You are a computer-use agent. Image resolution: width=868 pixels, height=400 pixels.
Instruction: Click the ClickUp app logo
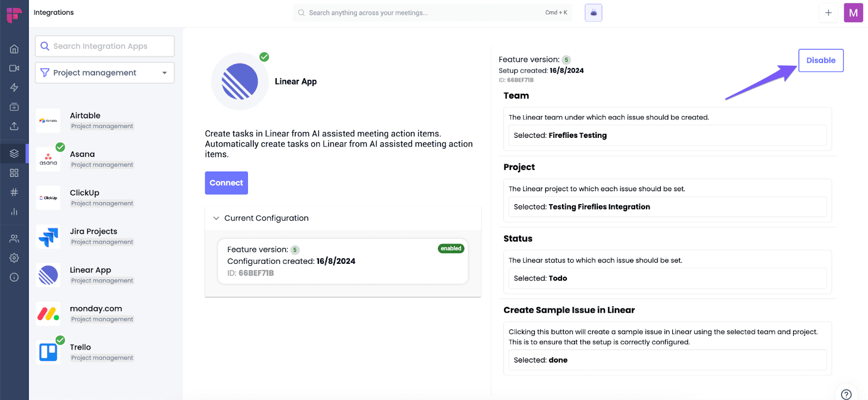point(48,198)
